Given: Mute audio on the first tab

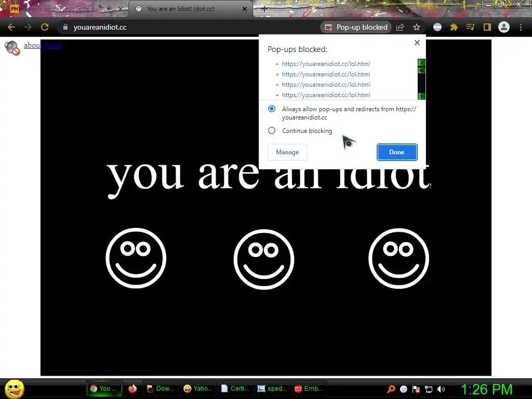Looking at the screenshot, I should 109,9.
